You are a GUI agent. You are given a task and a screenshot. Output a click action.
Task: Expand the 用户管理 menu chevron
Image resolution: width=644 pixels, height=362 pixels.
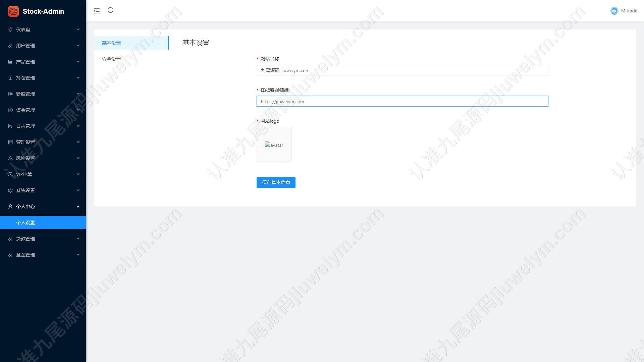click(x=78, y=46)
